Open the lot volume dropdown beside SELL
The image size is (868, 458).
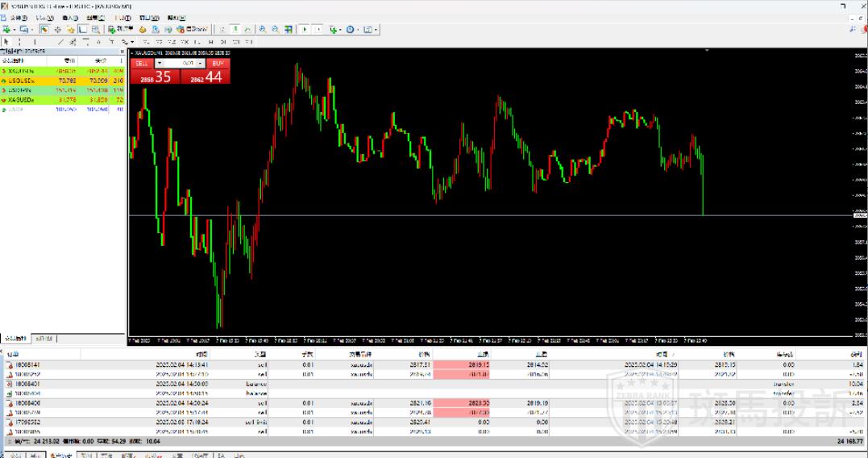(x=159, y=63)
